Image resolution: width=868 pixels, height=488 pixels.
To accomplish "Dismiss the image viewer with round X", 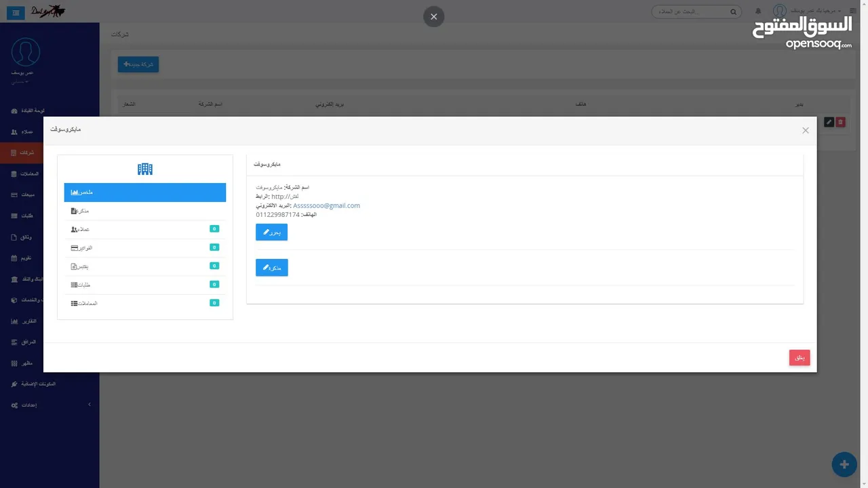I will click(x=433, y=16).
